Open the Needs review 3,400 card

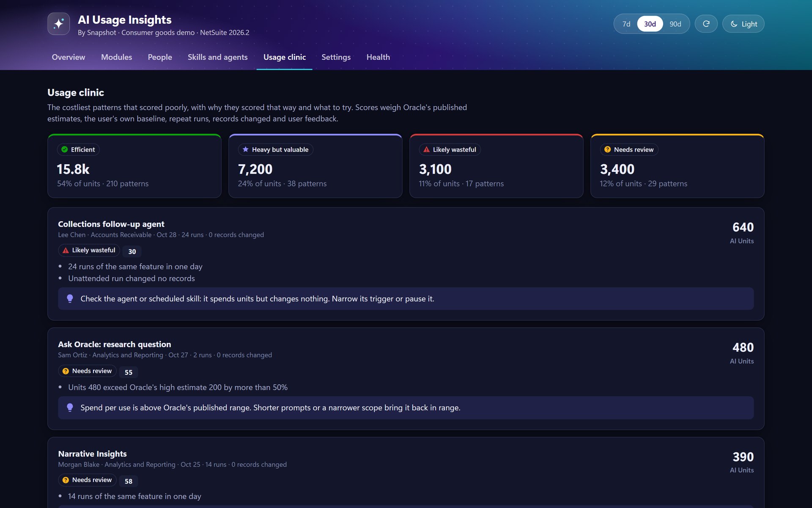click(677, 166)
